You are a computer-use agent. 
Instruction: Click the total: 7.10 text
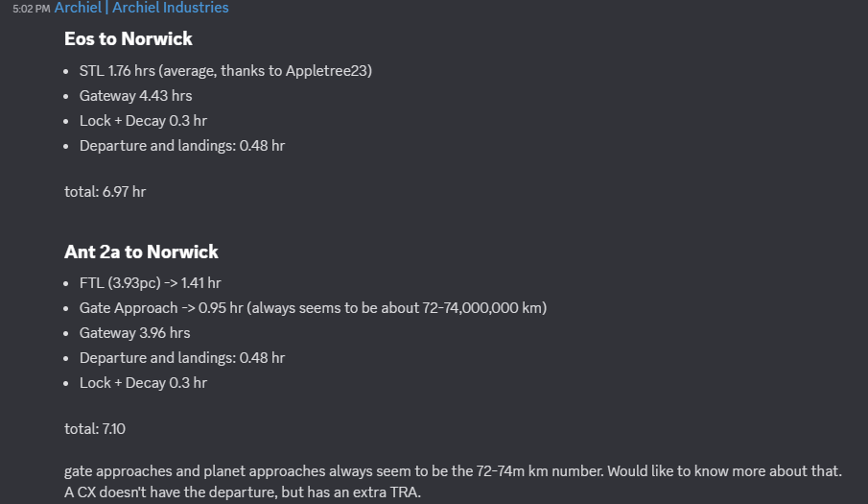[x=95, y=428]
